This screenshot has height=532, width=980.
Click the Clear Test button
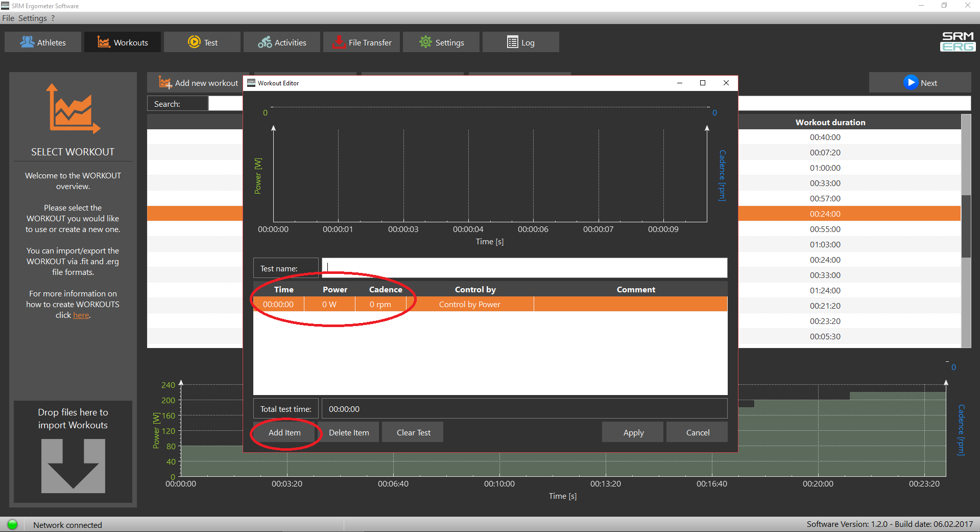coord(413,432)
